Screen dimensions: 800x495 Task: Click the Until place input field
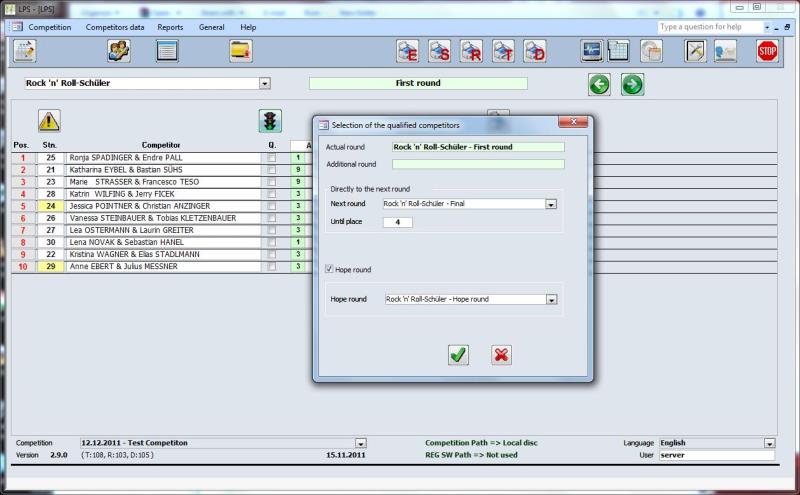[397, 222]
